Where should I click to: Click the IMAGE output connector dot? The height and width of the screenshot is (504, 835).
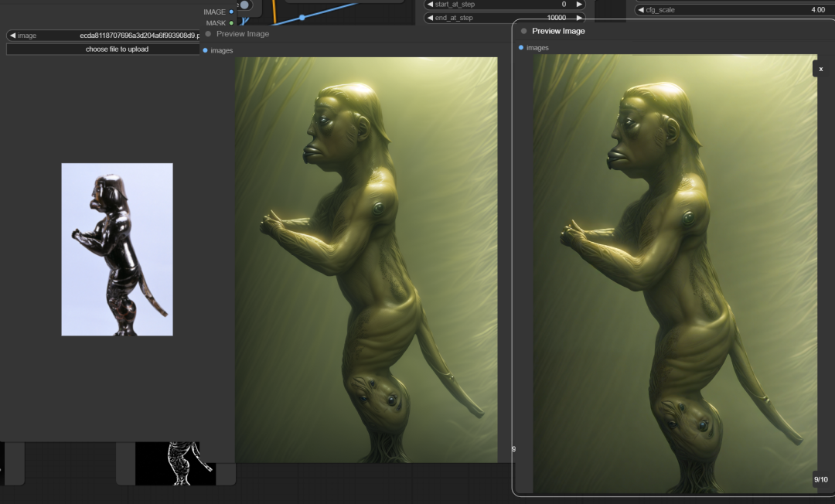231,12
